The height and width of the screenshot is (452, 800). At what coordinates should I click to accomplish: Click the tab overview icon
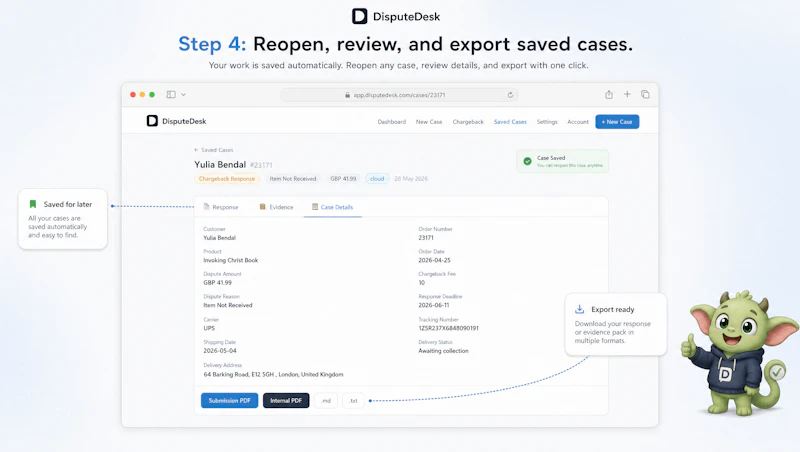(645, 94)
